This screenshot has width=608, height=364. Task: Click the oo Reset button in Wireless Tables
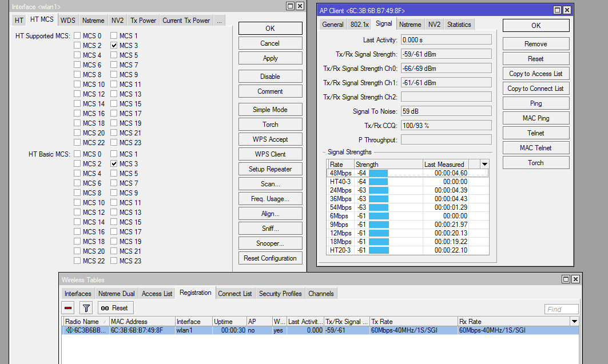[x=116, y=308]
